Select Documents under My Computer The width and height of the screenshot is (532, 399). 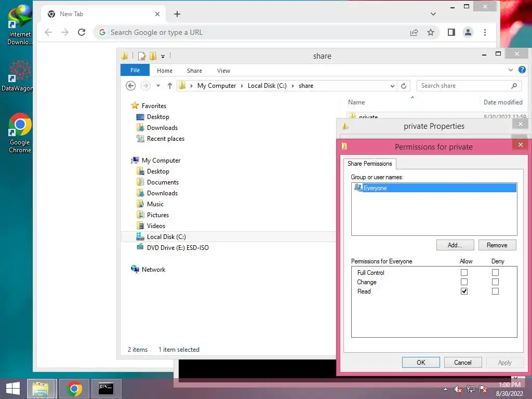(x=157, y=182)
